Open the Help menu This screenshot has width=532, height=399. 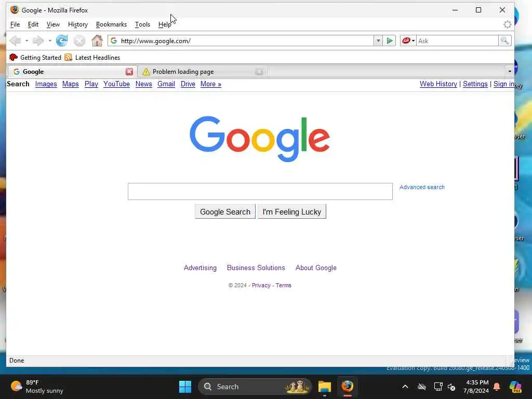click(x=165, y=24)
